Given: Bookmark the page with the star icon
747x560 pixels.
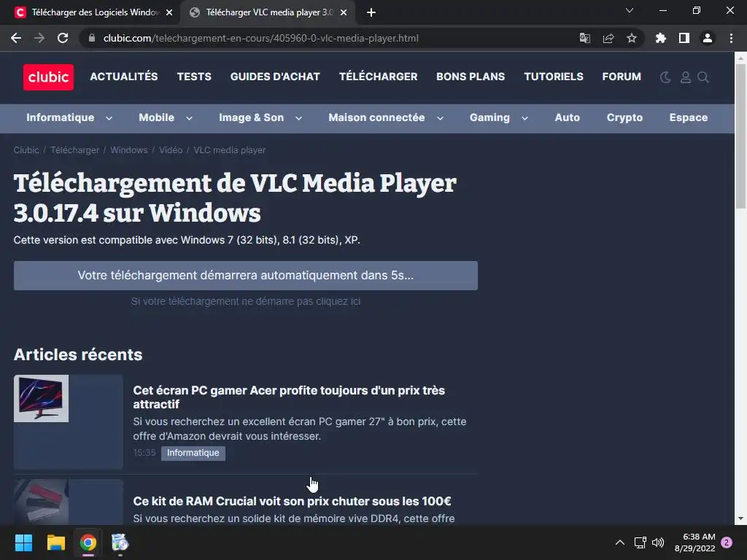Looking at the screenshot, I should point(632,38).
